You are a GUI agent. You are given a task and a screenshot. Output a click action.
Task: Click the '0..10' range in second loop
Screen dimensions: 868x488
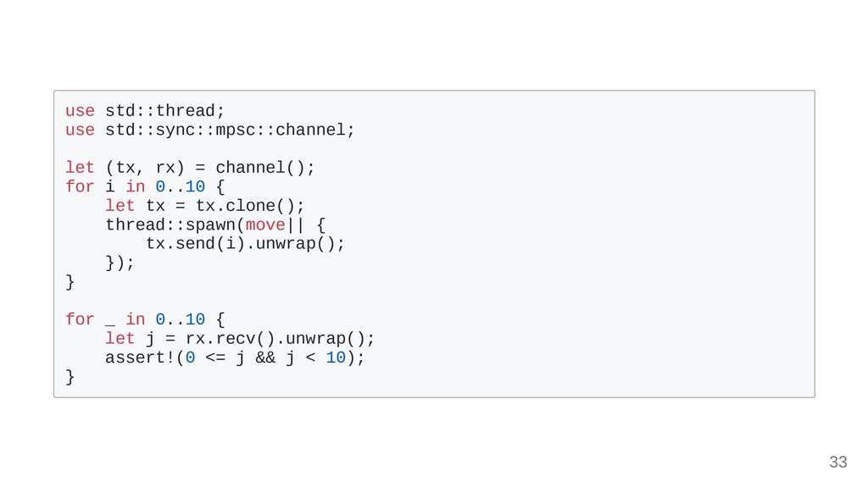point(180,319)
